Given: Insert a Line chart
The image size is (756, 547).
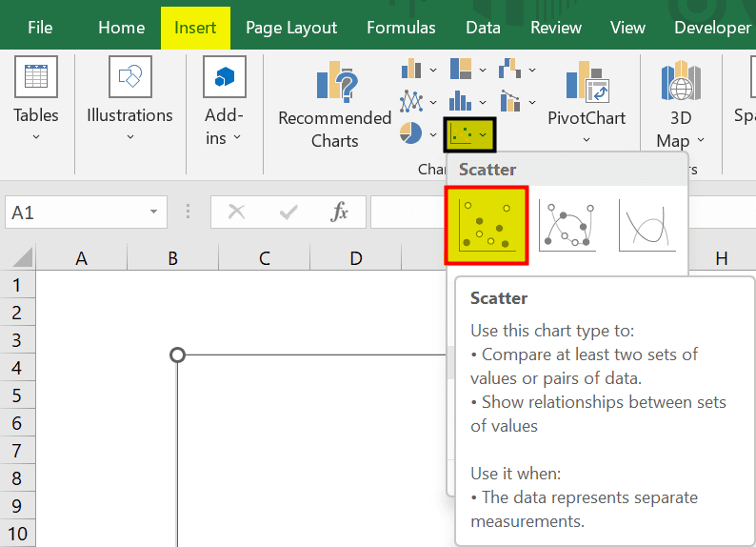Looking at the screenshot, I should 411,101.
